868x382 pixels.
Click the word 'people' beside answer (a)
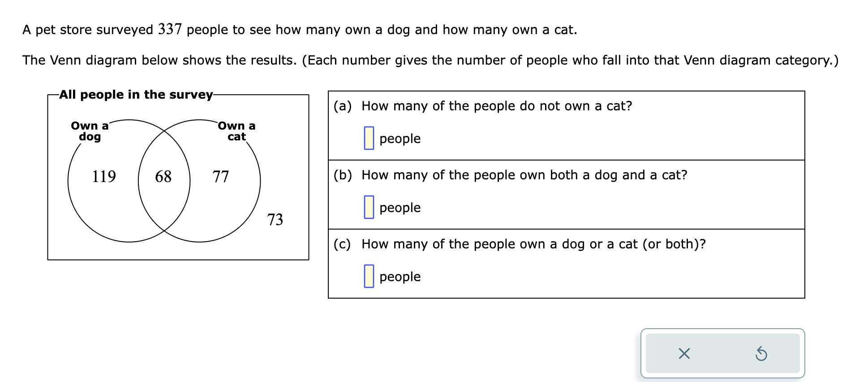click(x=399, y=139)
